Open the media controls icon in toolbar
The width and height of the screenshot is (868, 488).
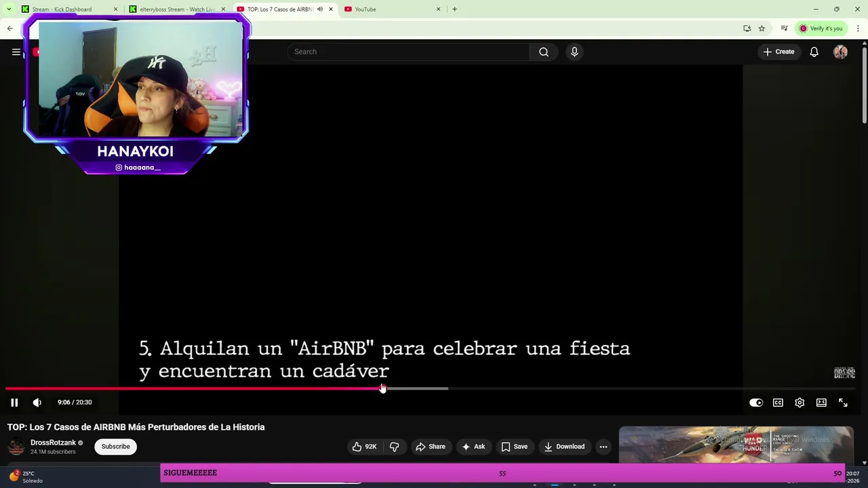(x=784, y=28)
